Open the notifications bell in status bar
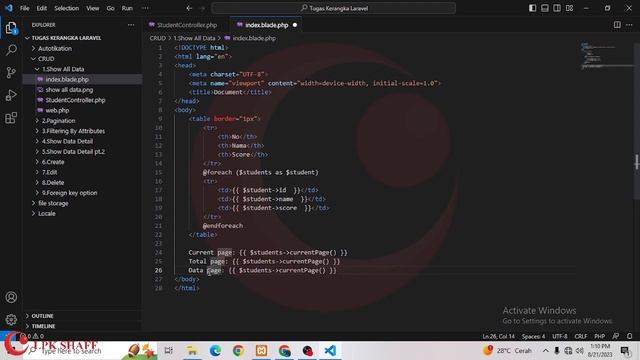640x360 pixels. coord(629,336)
